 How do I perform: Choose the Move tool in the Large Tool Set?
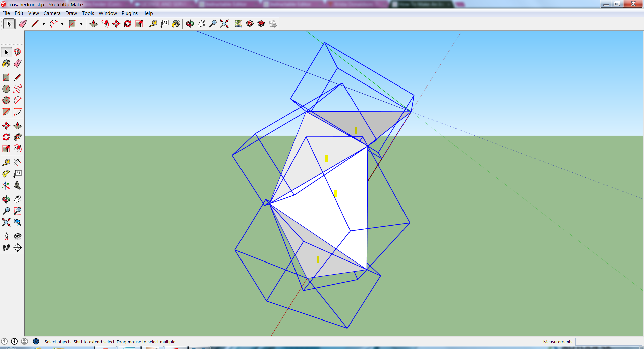coord(6,126)
